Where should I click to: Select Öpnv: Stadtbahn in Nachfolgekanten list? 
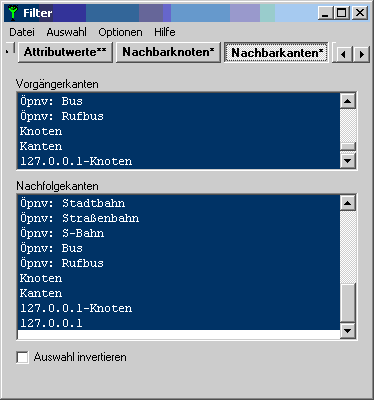tap(178, 203)
